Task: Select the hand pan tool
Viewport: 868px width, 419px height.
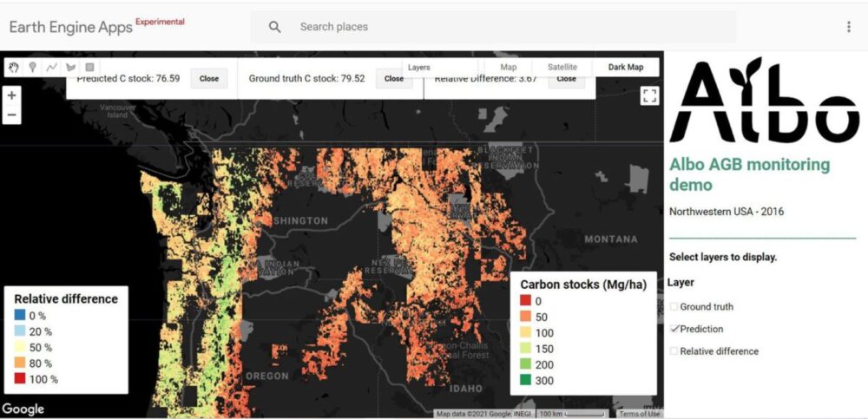Action: pyautogui.click(x=14, y=67)
